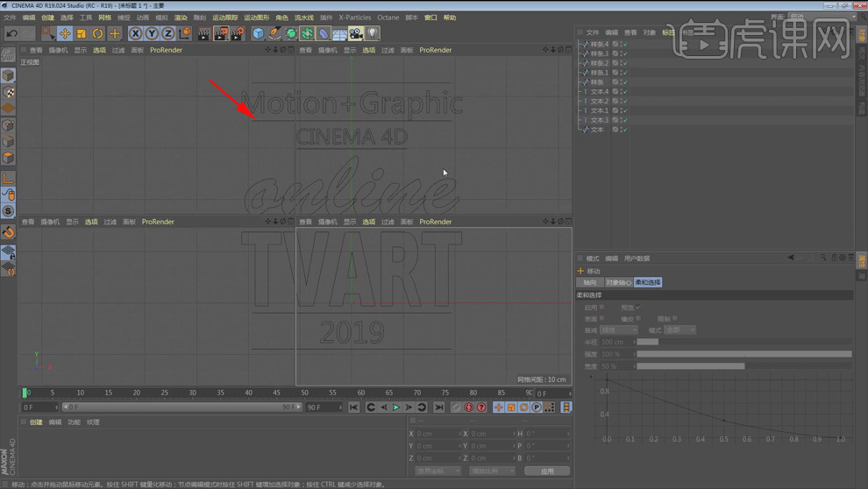Go to start of animation

[353, 407]
